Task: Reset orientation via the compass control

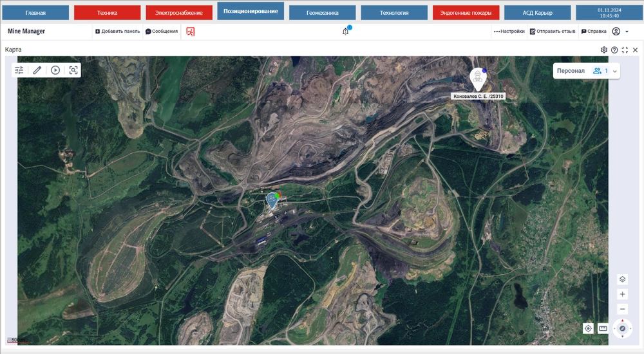Action: (x=622, y=328)
